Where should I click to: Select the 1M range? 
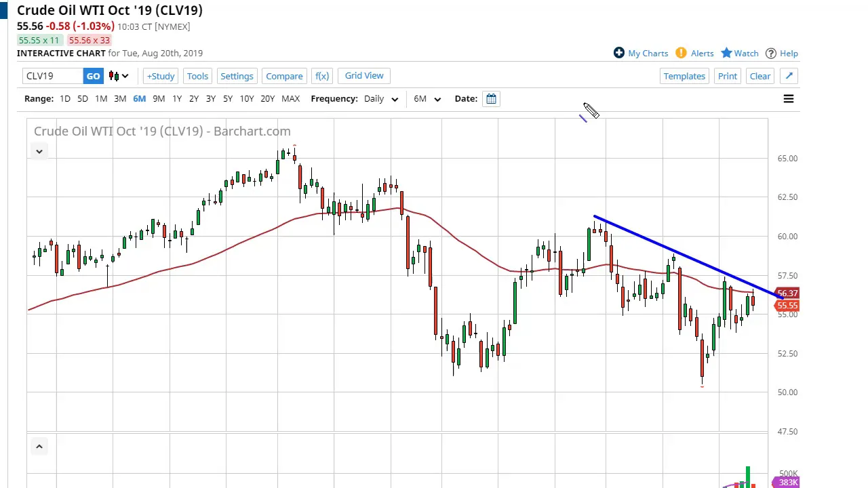click(100, 99)
